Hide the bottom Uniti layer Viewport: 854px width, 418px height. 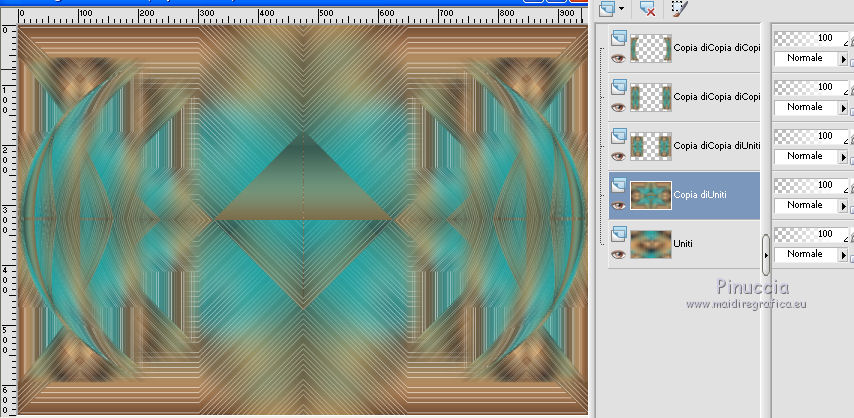(618, 255)
